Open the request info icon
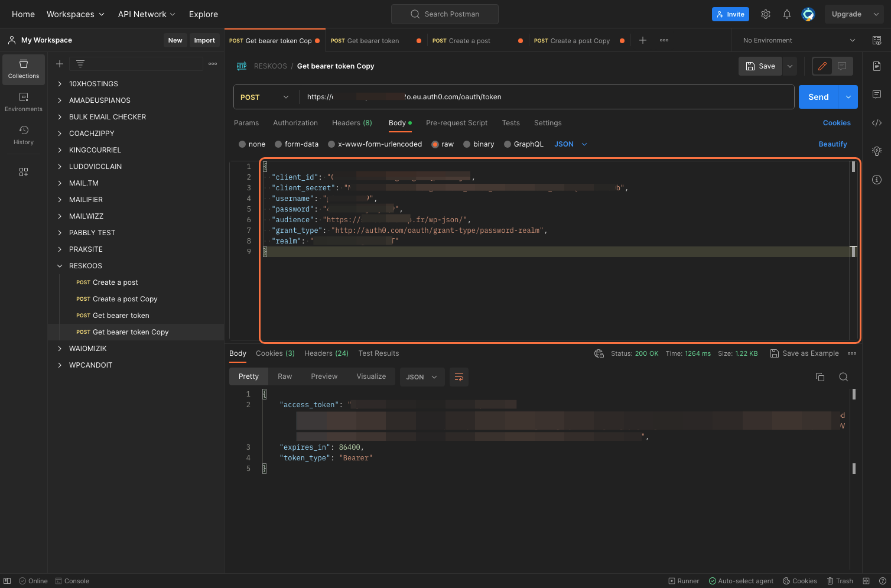 pos(877,180)
